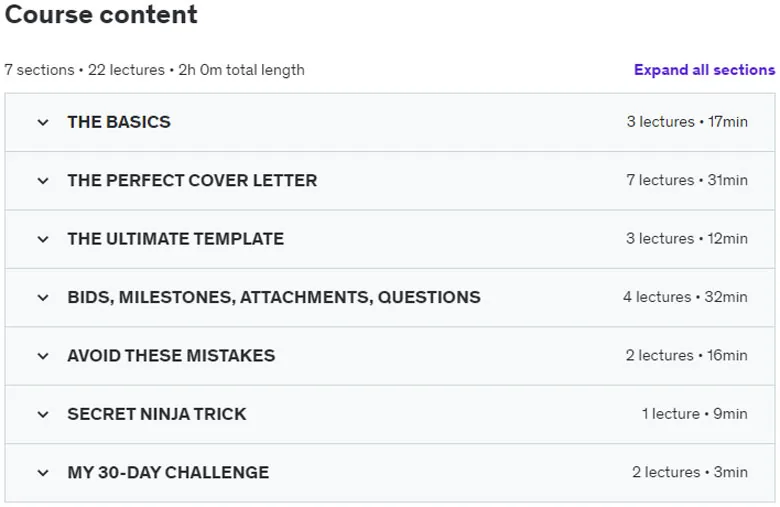Click Expand all sections link

tap(704, 70)
